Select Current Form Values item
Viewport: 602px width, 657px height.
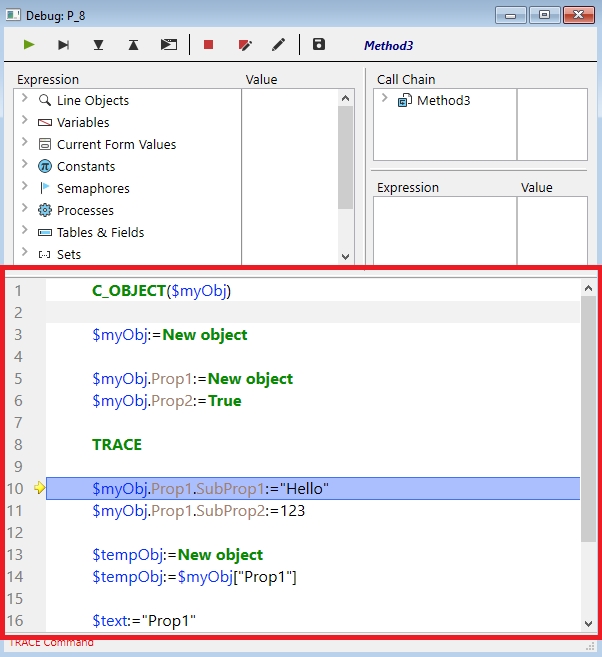(x=116, y=144)
